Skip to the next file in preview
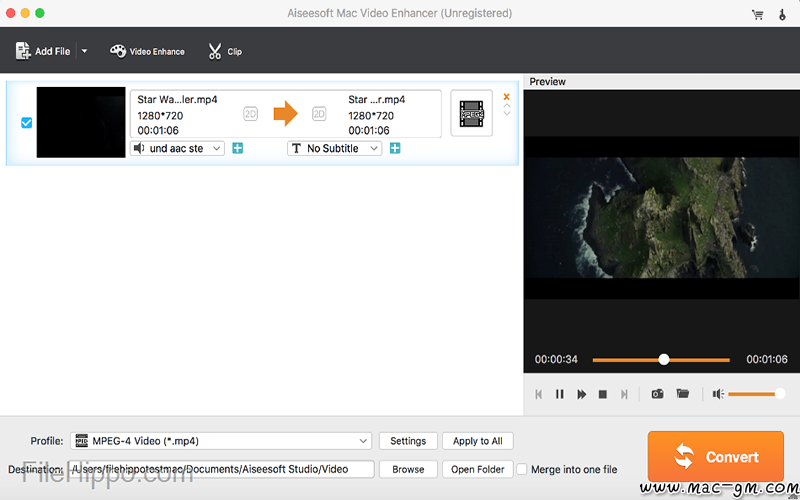 [624, 394]
